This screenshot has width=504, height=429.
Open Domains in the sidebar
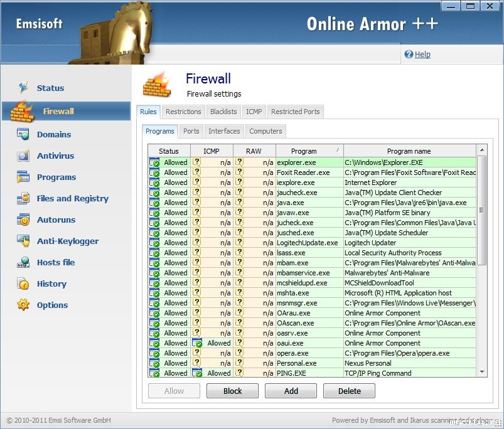[x=54, y=134]
